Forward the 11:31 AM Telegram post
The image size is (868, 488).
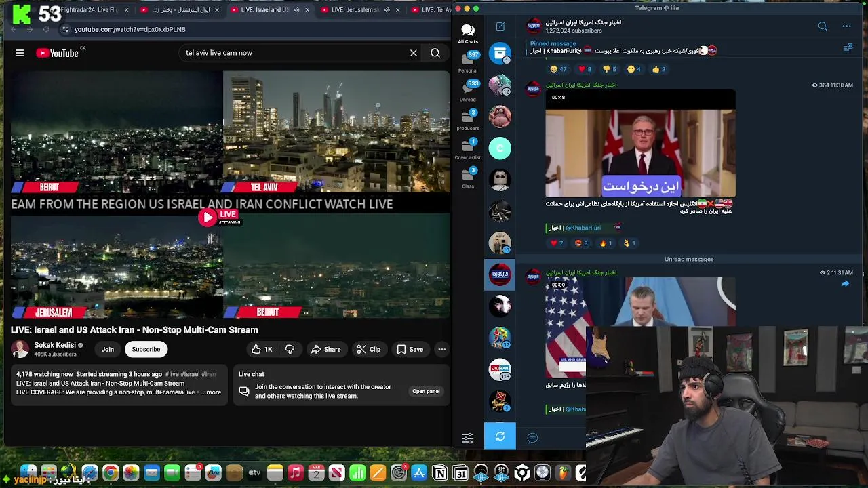click(x=845, y=284)
